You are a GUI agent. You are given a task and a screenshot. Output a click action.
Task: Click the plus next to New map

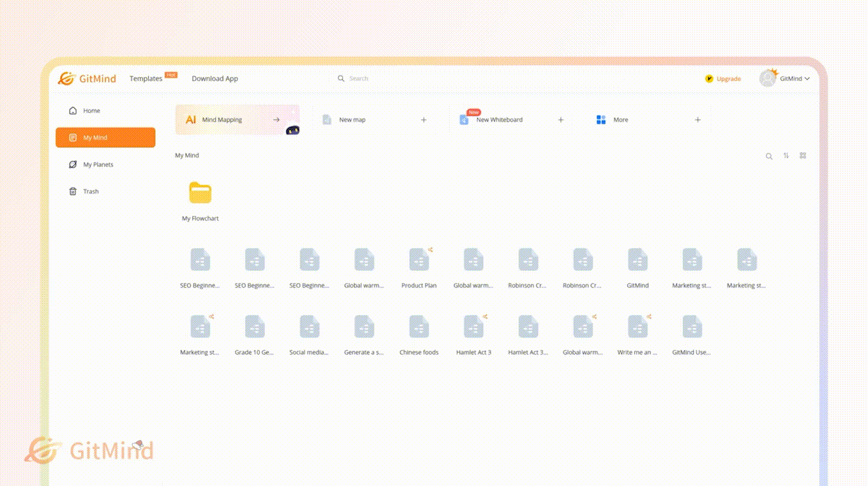click(424, 120)
